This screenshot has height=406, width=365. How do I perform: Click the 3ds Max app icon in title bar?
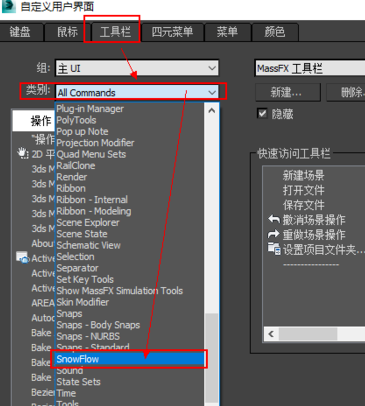8,6
